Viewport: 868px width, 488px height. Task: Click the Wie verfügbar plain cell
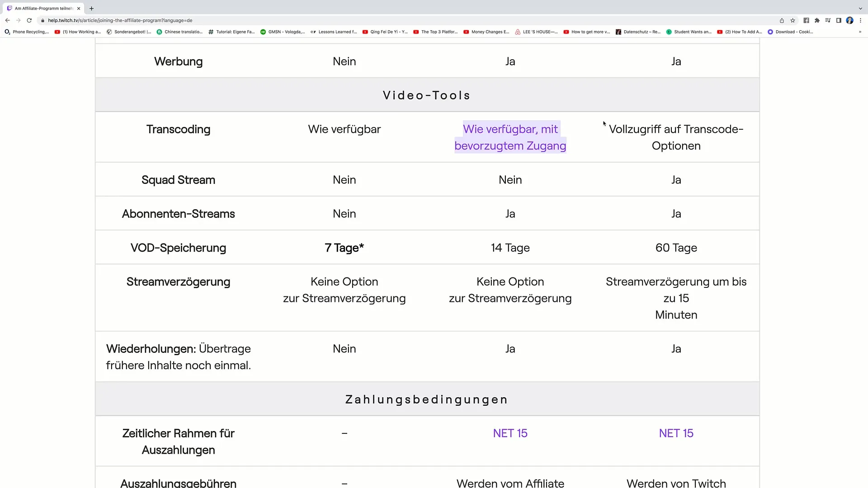pyautogui.click(x=344, y=129)
